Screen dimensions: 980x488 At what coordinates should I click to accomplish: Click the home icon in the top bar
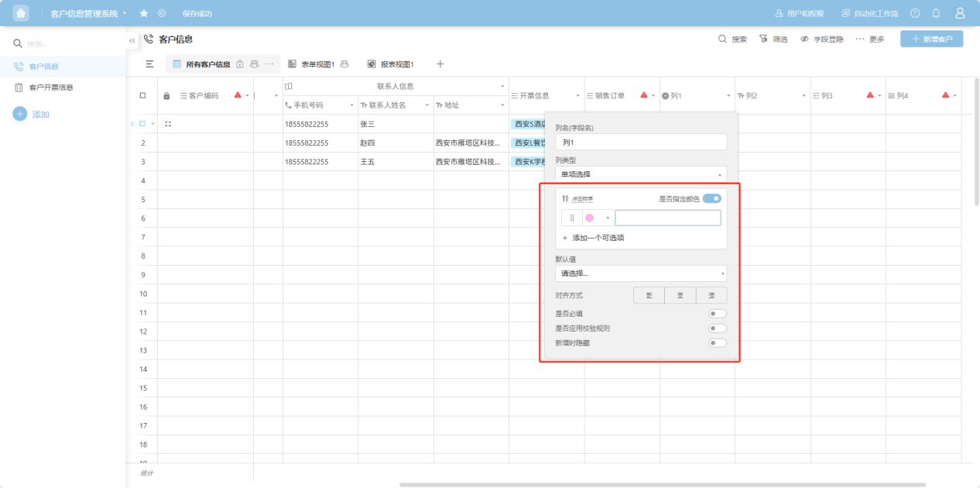click(x=21, y=13)
